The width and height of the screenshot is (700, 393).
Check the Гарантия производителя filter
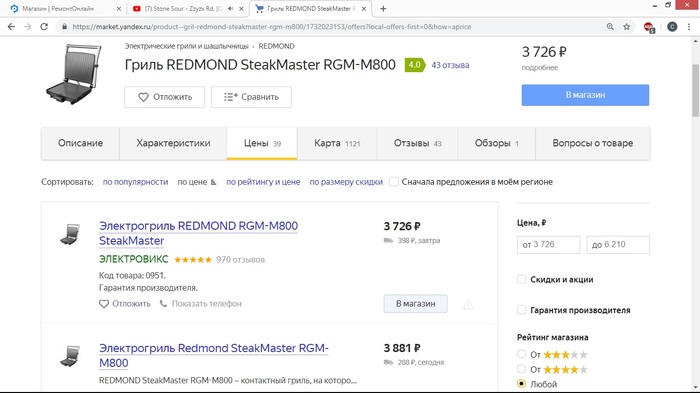[x=521, y=310]
